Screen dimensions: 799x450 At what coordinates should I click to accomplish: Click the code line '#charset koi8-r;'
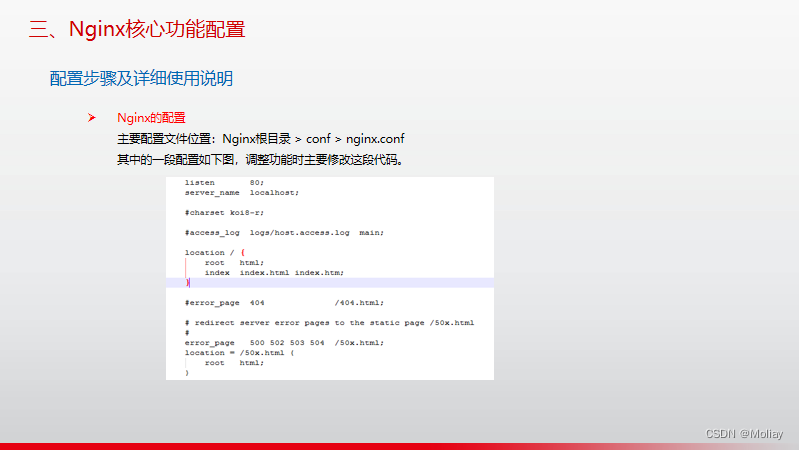pyautogui.click(x=224, y=213)
